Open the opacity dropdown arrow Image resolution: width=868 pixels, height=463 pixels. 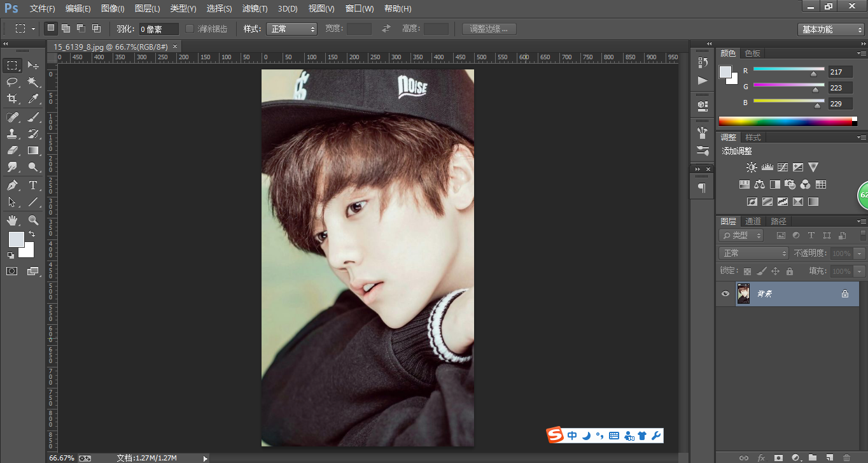pos(860,253)
